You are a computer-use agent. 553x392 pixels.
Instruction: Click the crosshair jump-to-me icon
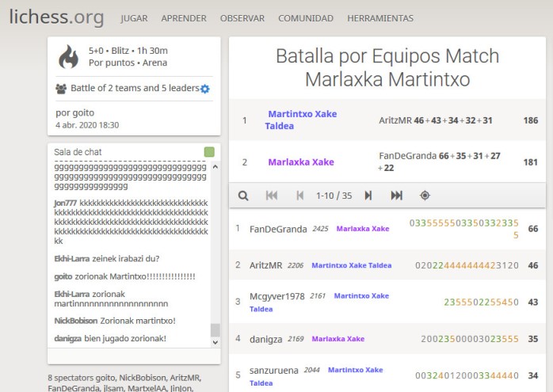[425, 196]
